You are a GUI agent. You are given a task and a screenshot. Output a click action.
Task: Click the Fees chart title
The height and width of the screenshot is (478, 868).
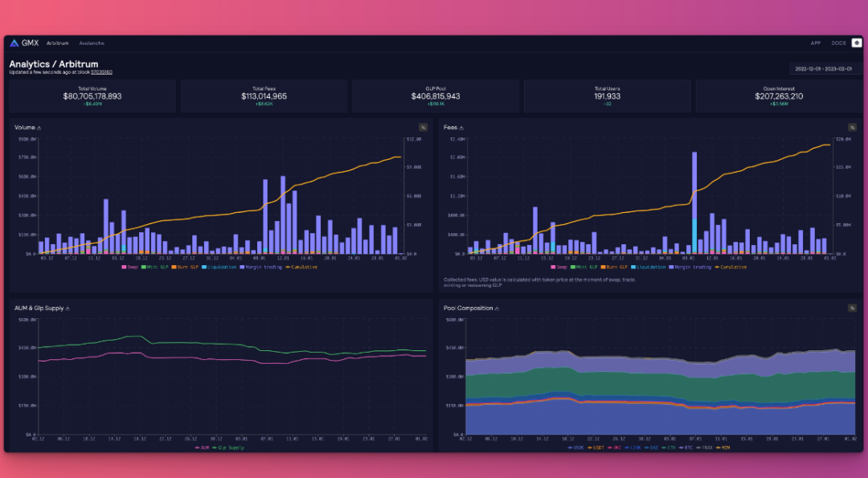450,128
